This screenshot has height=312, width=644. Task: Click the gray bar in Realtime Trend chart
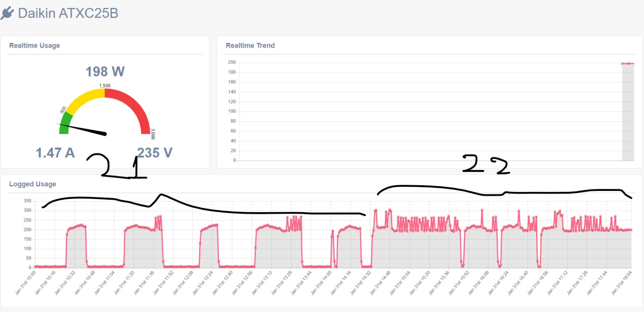[628, 112]
